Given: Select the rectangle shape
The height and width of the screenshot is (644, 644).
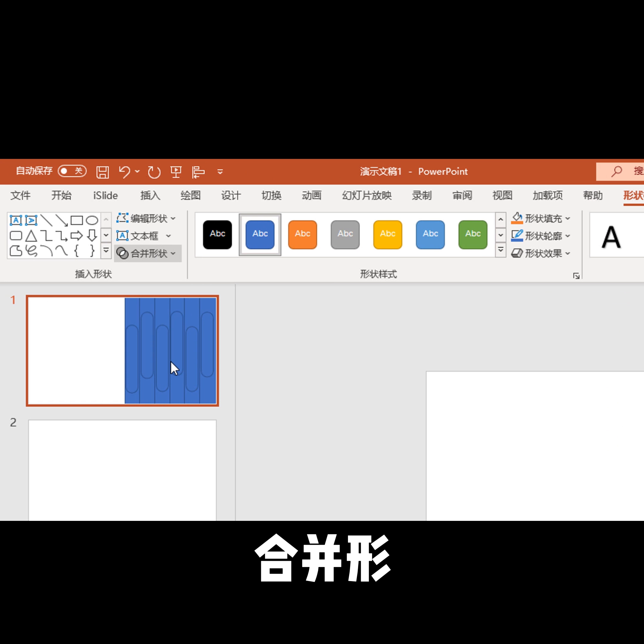Looking at the screenshot, I should click(x=77, y=220).
